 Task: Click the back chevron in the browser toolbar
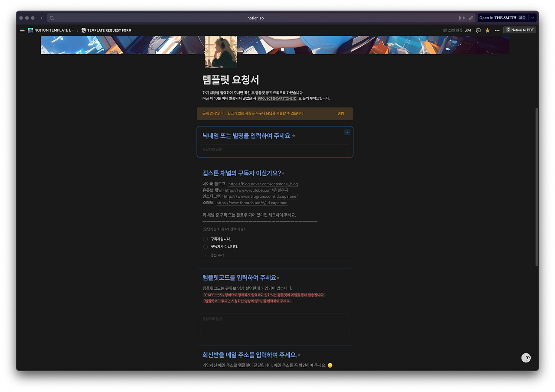[x=41, y=17]
